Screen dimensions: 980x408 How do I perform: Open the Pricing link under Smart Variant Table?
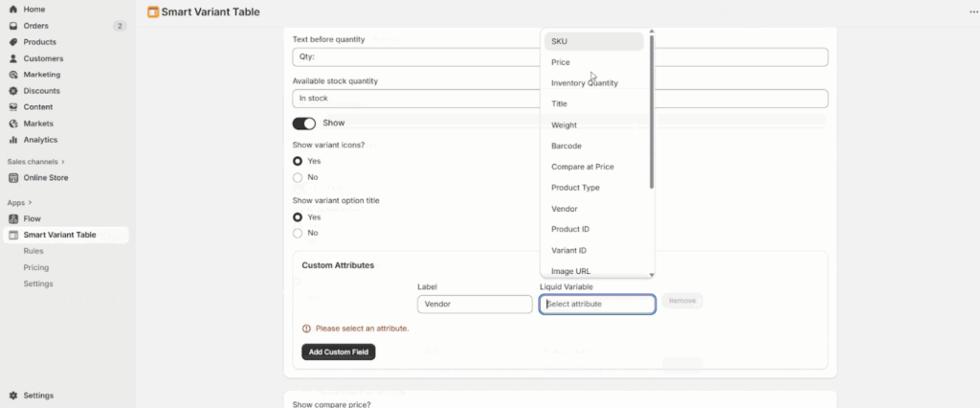click(x=36, y=267)
